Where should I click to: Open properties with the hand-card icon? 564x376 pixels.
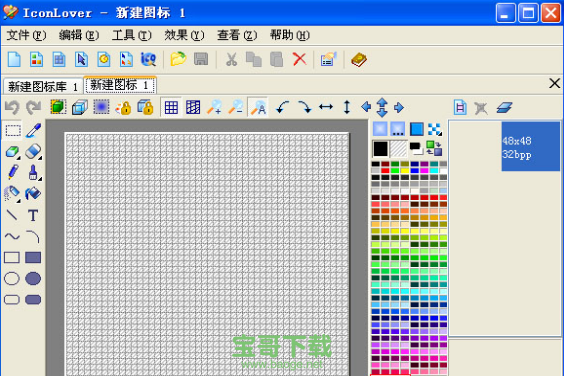coord(328,59)
